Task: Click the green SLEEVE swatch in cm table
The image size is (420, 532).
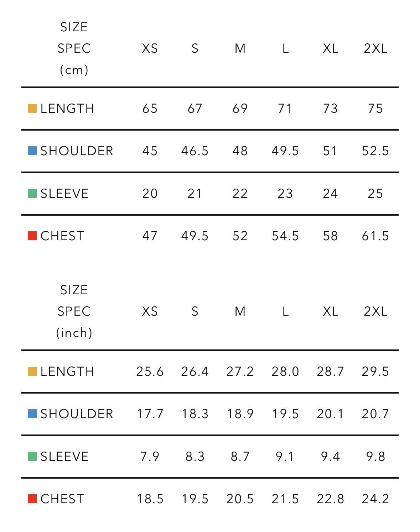Action: [32, 194]
